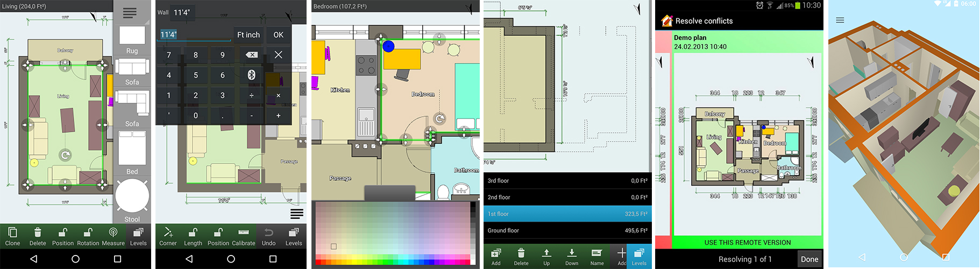The width and height of the screenshot is (980, 269).
Task: Tap the Resolve conflicts app icon
Action: click(667, 21)
